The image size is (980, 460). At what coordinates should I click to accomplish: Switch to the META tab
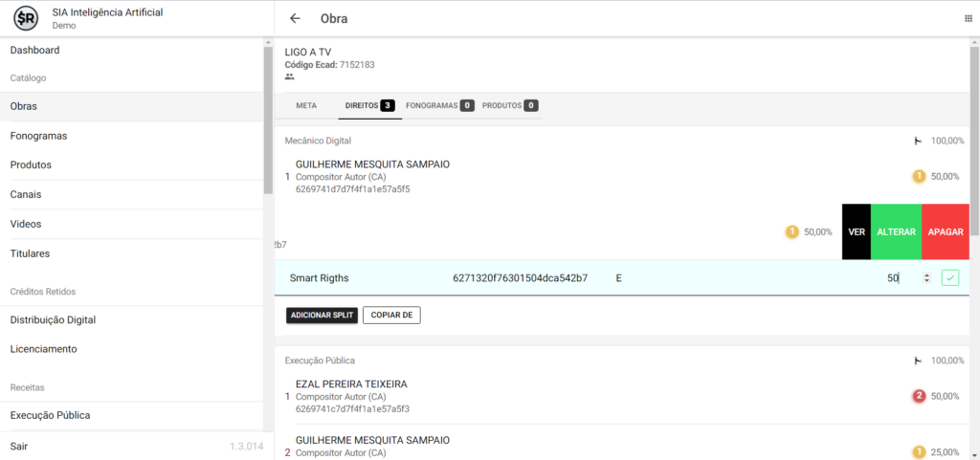(x=306, y=105)
